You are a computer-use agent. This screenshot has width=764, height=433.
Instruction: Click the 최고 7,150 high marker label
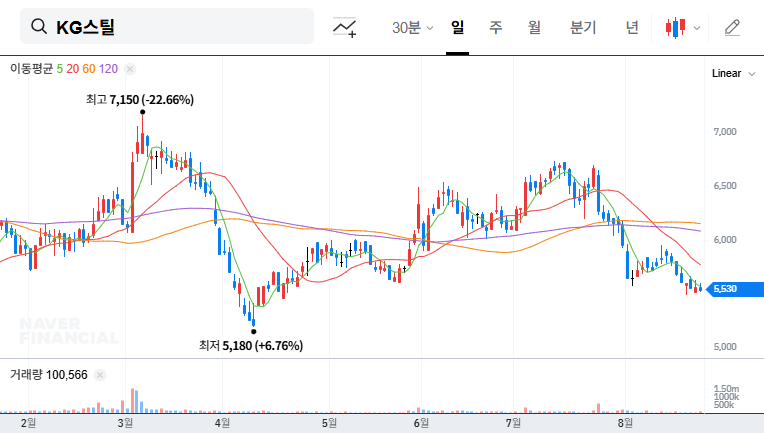pyautogui.click(x=140, y=100)
